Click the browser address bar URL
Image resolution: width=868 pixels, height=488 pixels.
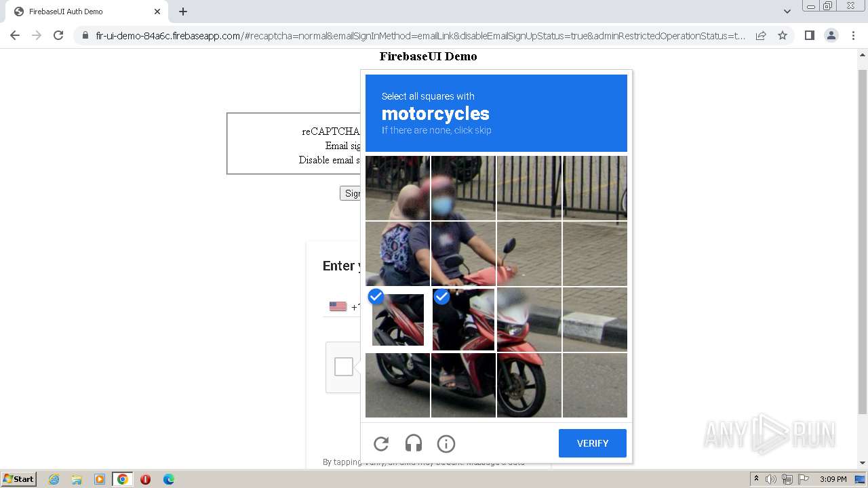pos(420,36)
